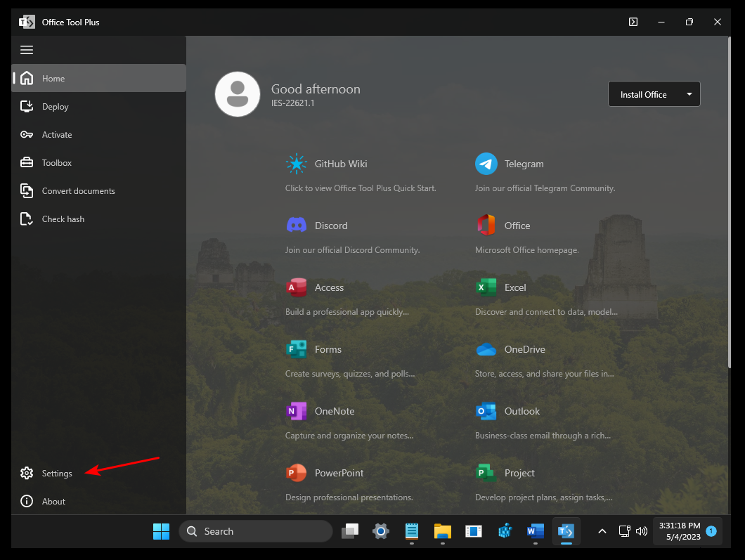Click the Forms app icon
This screenshot has height=560, width=745.
297,349
